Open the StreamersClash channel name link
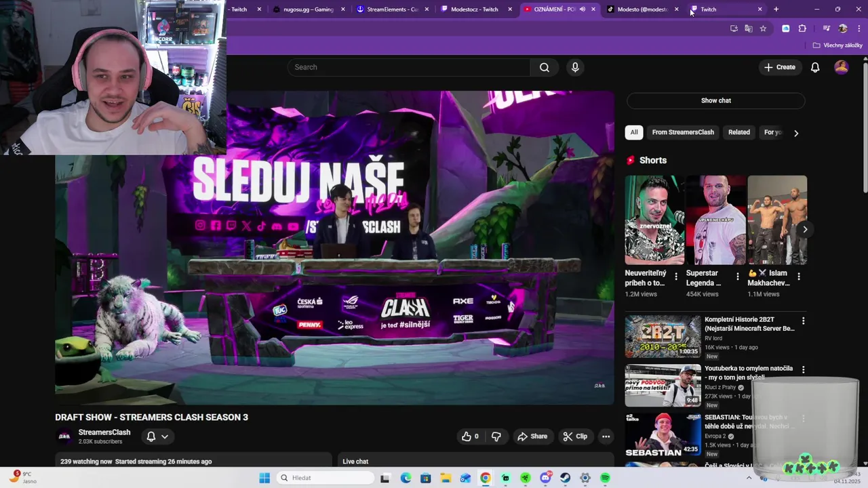Viewport: 868px width, 488px height. click(x=104, y=432)
